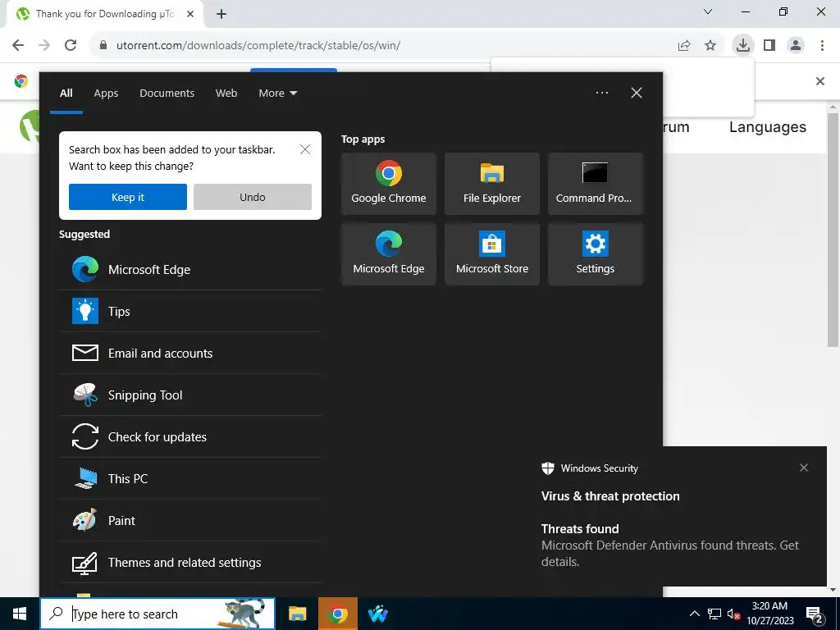Select Check for updates suggestion
Image resolution: width=840 pixels, height=630 pixels.
(x=190, y=436)
